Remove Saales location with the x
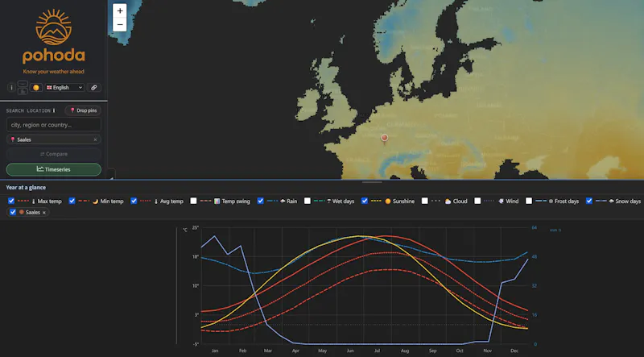 point(95,140)
